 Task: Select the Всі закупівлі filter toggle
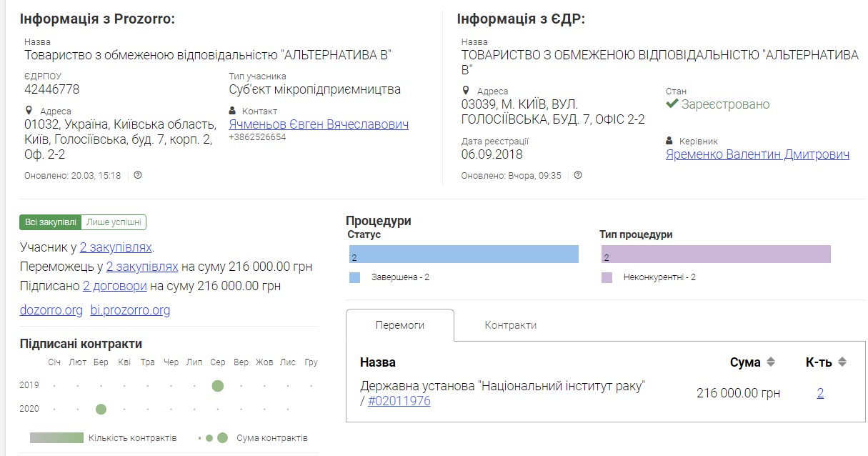tap(51, 222)
